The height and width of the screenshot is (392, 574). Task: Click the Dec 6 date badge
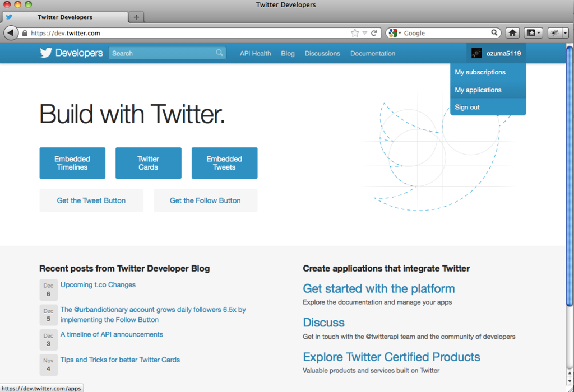coord(48,290)
